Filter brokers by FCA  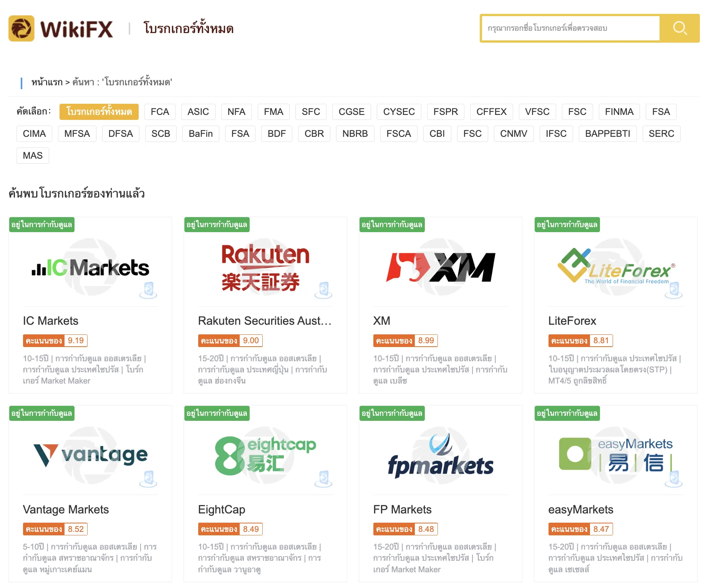point(160,112)
